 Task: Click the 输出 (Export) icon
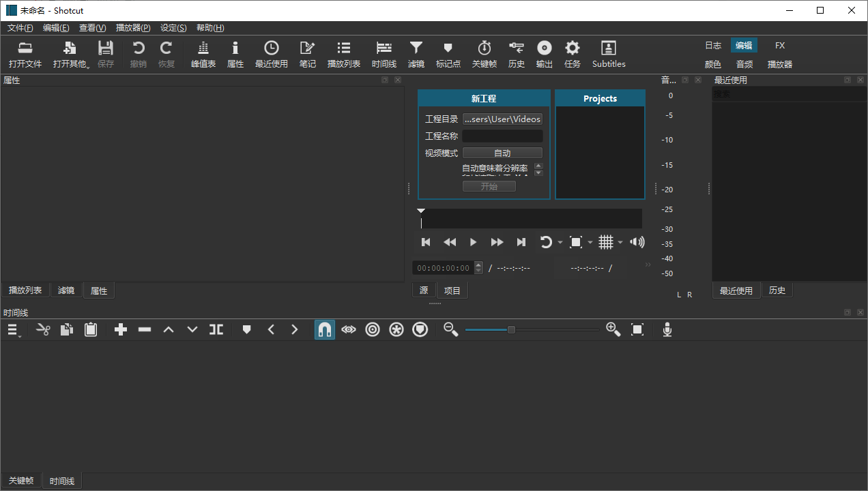point(544,53)
